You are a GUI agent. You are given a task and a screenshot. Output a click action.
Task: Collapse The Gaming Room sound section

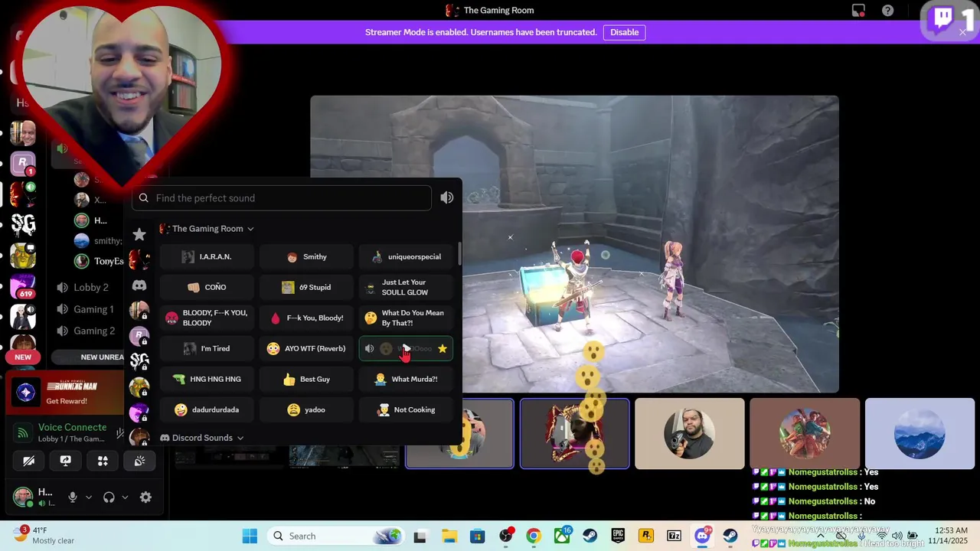(207, 229)
